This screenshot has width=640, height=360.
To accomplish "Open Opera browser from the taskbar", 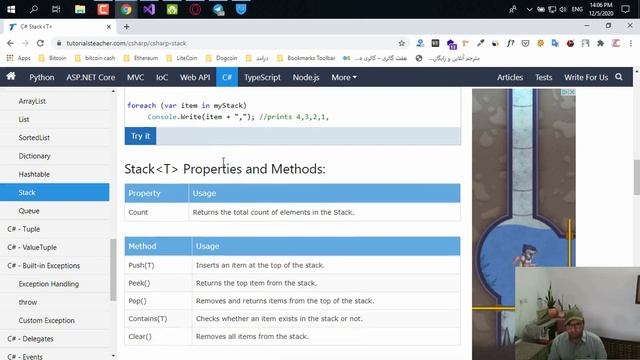I will click(195, 9).
